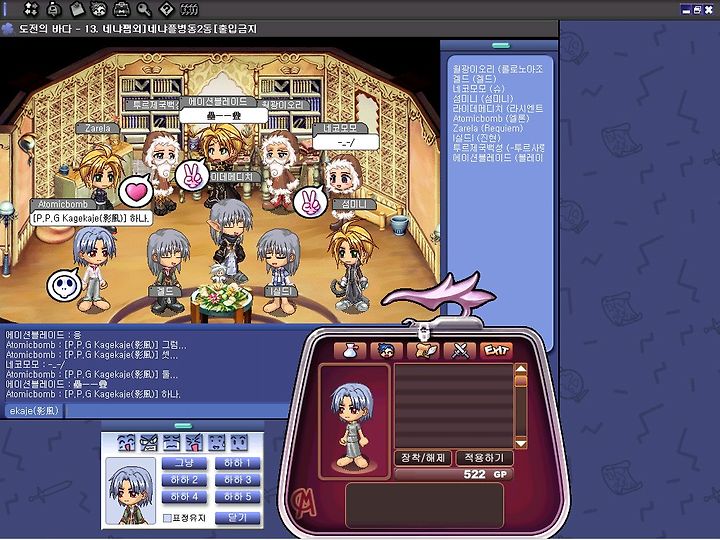Screen dimensions: 720x540
Task: Select 에이션블레이드 in the user list
Action: (498, 158)
